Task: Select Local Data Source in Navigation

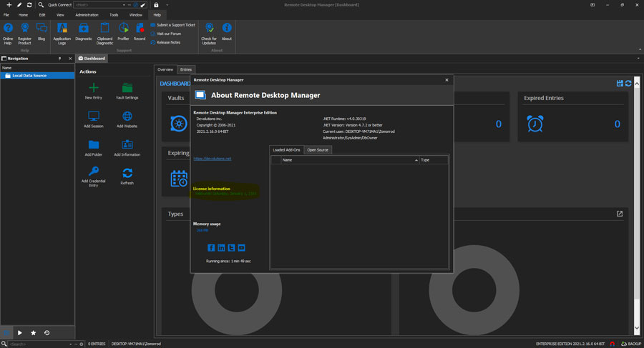Action: (29, 75)
